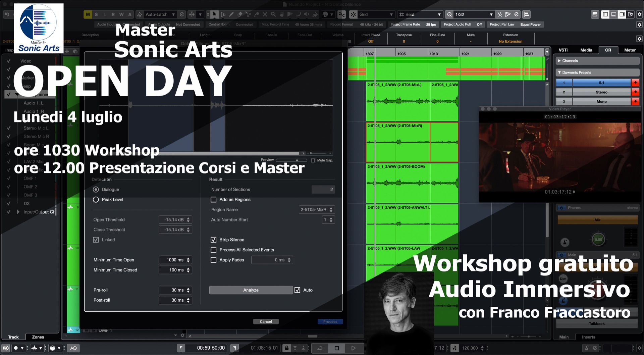Adjust the Minimum Time Open stepper
The width and height of the screenshot is (644, 355).
click(x=188, y=260)
